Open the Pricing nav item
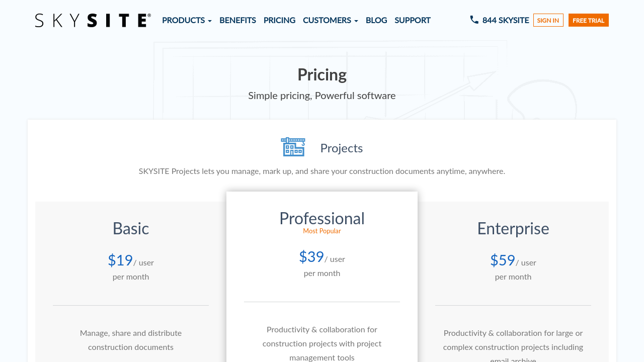 pos(279,20)
